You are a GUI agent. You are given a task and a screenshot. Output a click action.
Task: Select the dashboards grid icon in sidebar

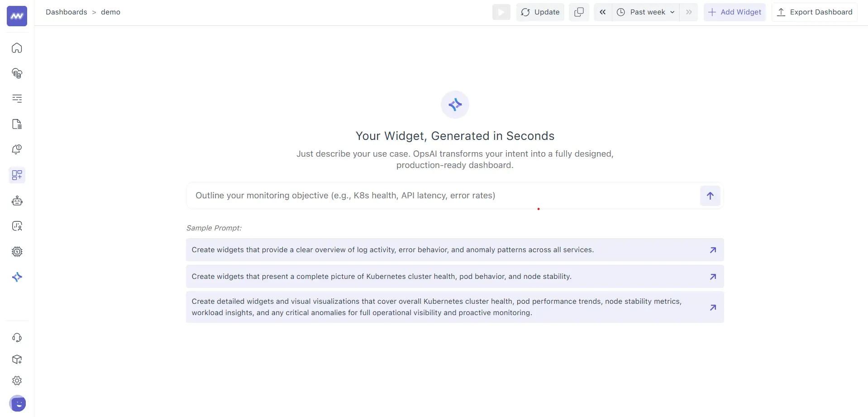[17, 175]
